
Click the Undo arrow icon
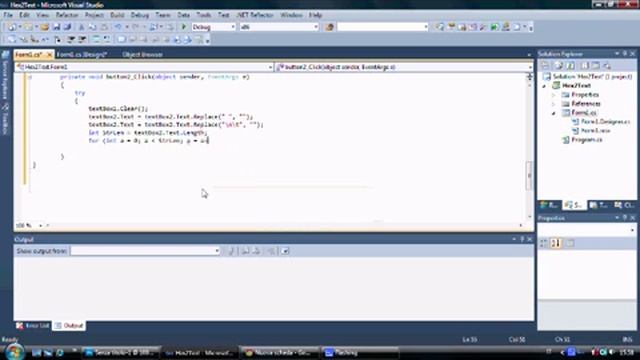tap(118, 27)
